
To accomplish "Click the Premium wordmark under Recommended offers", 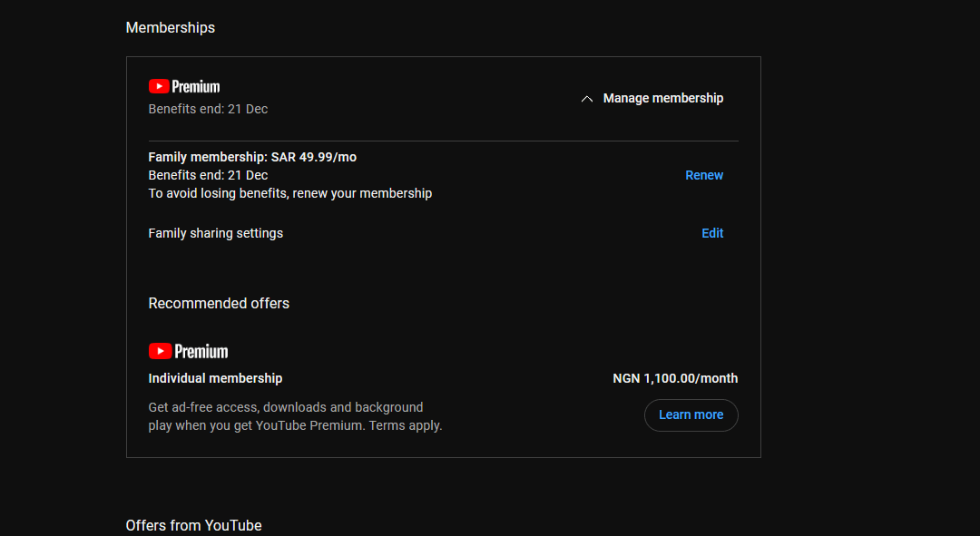I will tap(201, 351).
